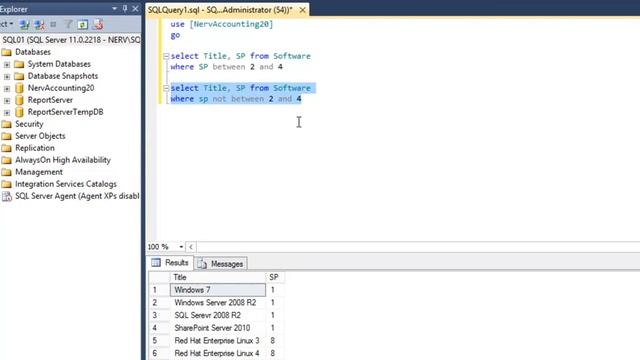Select the Replication folder
This screenshot has height=360, width=640.
click(x=35, y=148)
